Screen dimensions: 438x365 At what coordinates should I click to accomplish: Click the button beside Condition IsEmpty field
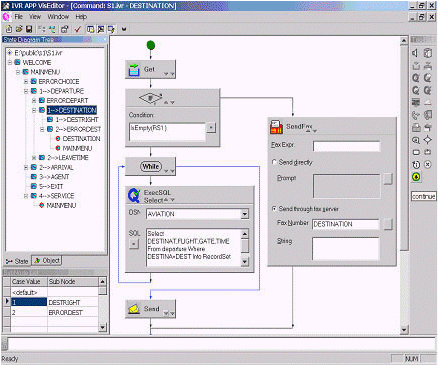(211, 127)
